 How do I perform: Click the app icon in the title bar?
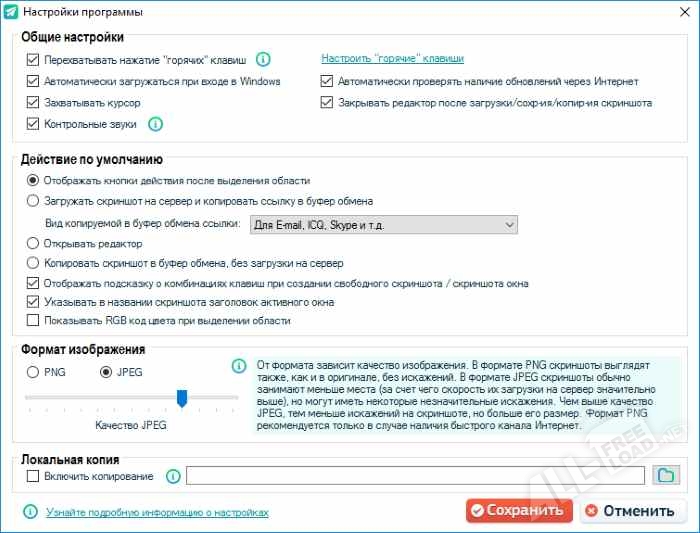tap(12, 12)
